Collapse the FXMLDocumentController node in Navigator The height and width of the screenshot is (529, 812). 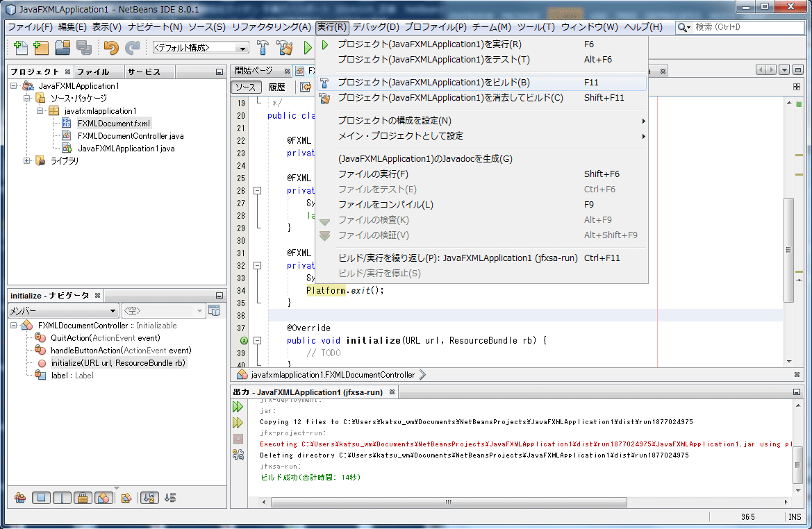[x=14, y=326]
